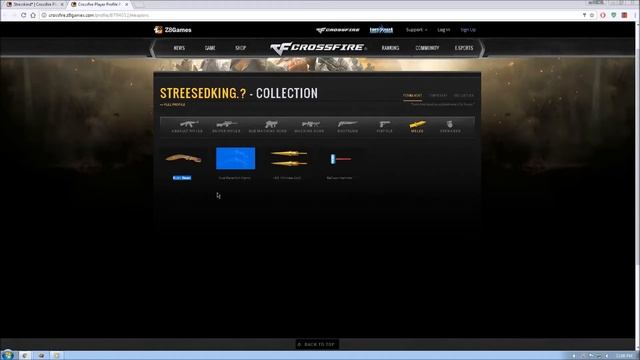Close the Crossfire Player Profile tab
640x360 pixels.
[x=127, y=4]
